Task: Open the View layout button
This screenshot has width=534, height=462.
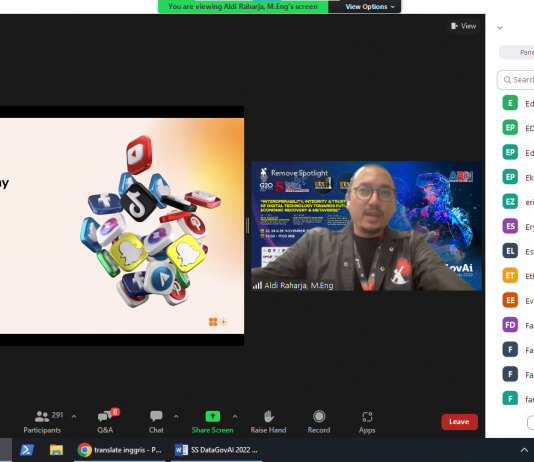Action: pos(464,26)
